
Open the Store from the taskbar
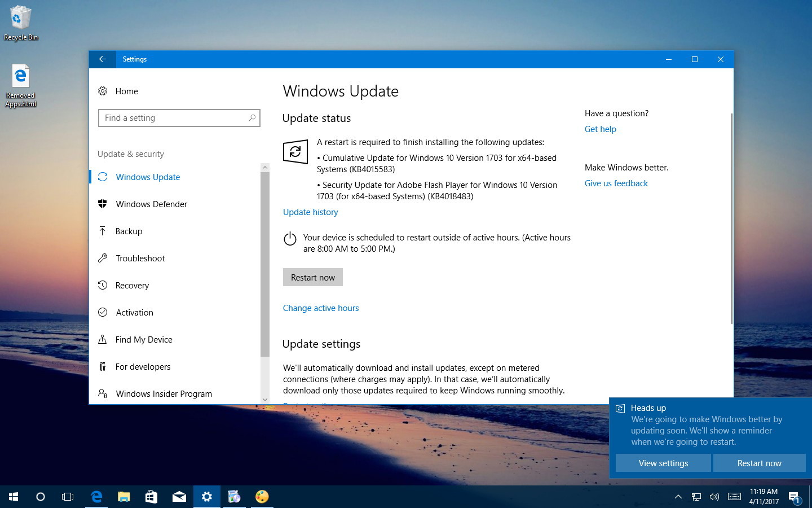[151, 497]
